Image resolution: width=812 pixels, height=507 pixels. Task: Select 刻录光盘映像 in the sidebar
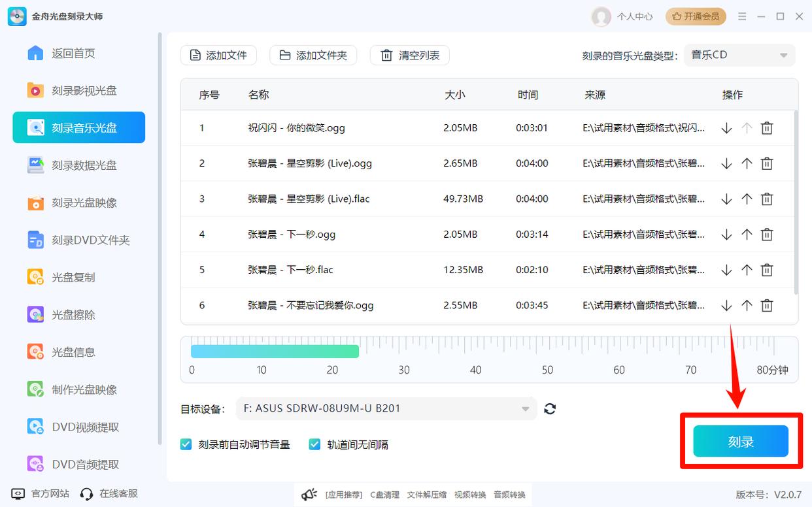[78, 203]
